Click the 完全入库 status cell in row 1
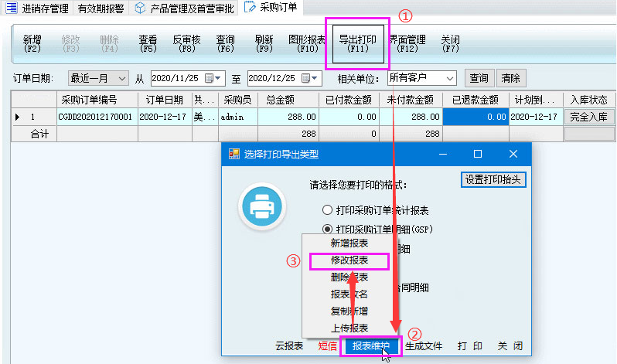This screenshot has height=364, width=617. click(589, 117)
